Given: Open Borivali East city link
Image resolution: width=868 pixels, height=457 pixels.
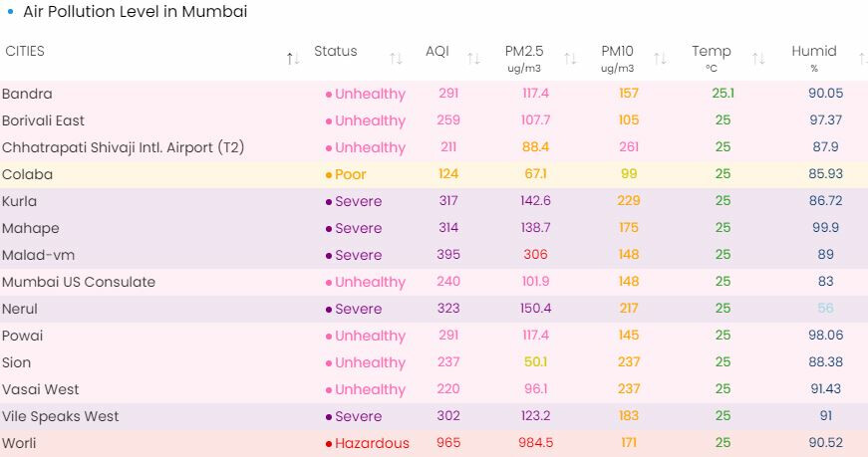Looking at the screenshot, I should (x=43, y=120).
